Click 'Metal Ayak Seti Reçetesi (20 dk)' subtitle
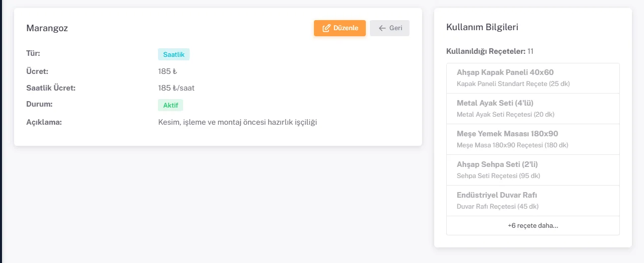The height and width of the screenshot is (263, 644). [x=506, y=115]
